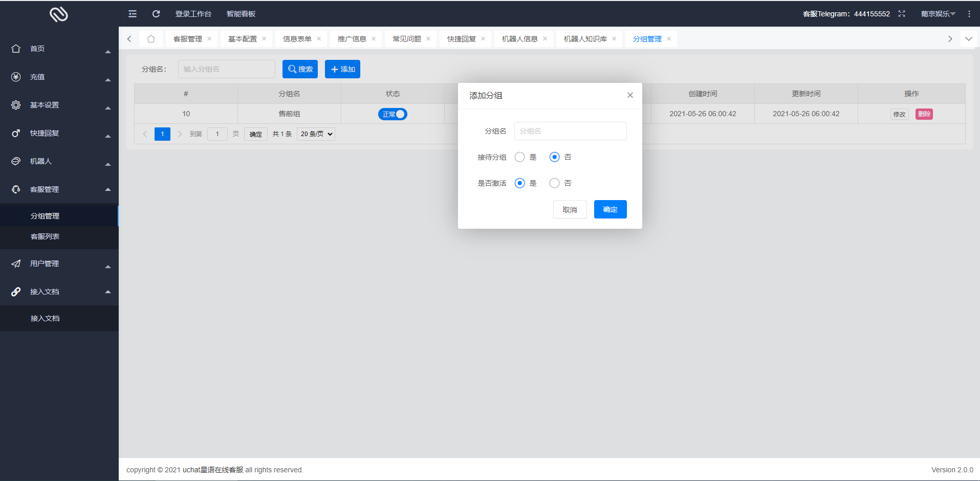The image size is (980, 481).
Task: Click the 确定 button in the dialog
Action: (610, 209)
